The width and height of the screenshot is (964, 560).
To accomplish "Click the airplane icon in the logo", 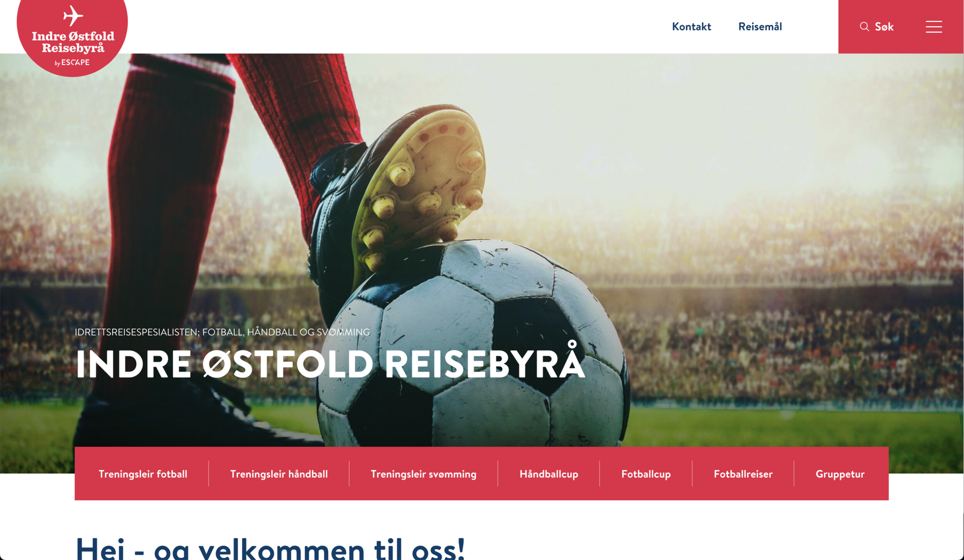I will 73,16.
